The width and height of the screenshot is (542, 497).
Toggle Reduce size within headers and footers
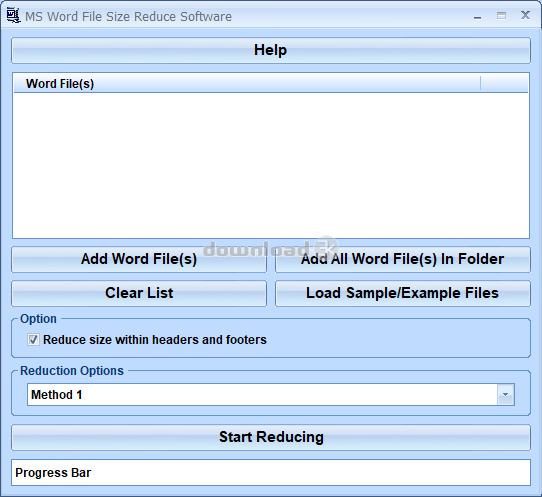pos(33,340)
